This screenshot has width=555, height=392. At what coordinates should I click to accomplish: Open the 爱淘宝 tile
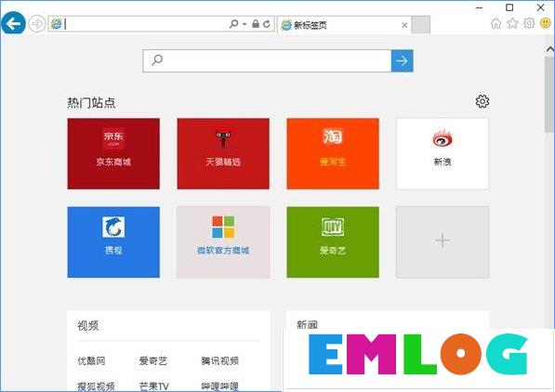click(333, 153)
